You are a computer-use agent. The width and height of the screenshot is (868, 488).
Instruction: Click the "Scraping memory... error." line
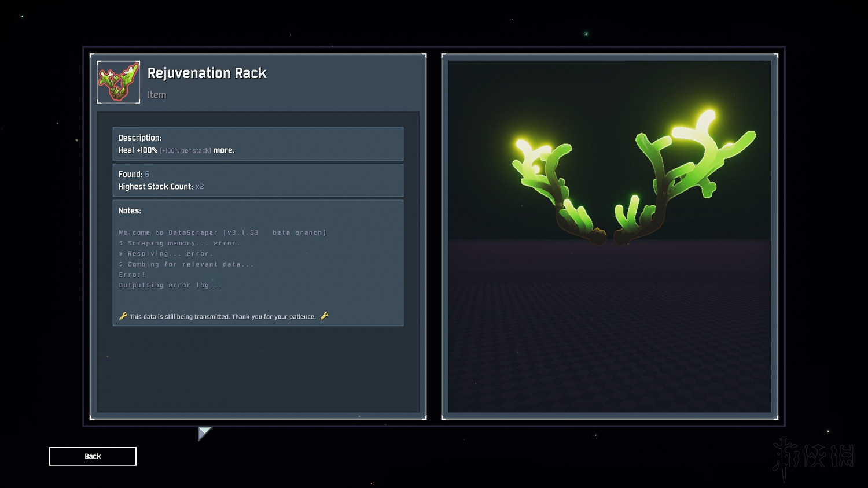[x=179, y=243]
